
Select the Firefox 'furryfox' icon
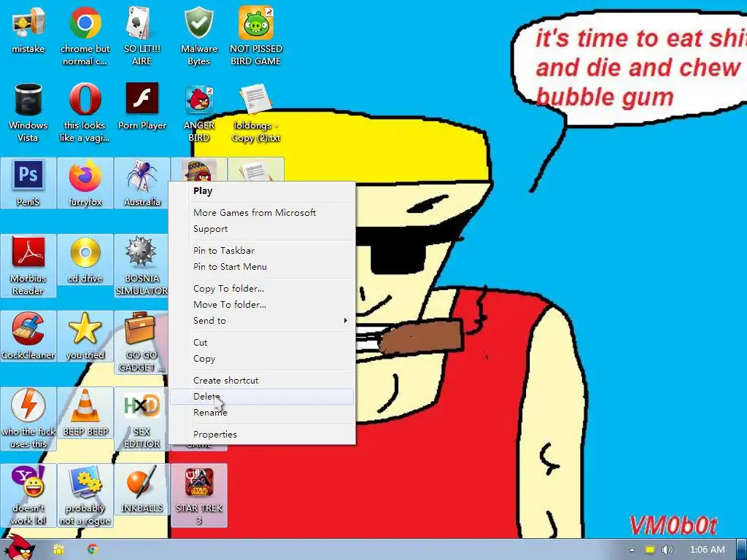click(85, 183)
